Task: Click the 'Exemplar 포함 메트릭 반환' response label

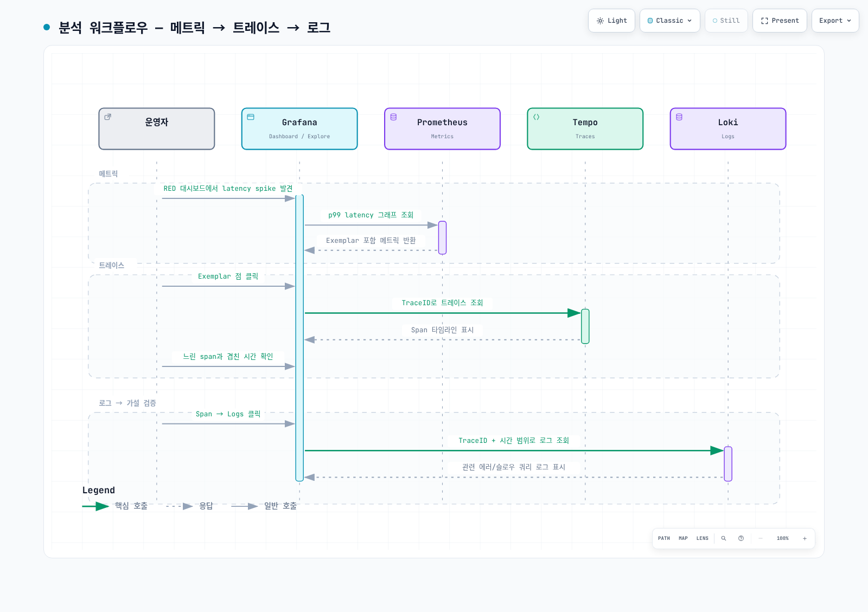Action: pos(371,241)
